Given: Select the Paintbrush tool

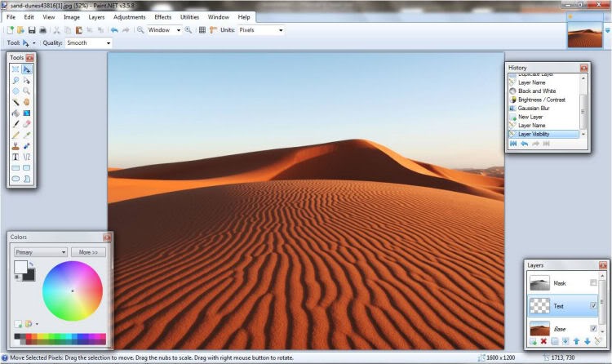Looking at the screenshot, I should [16, 124].
